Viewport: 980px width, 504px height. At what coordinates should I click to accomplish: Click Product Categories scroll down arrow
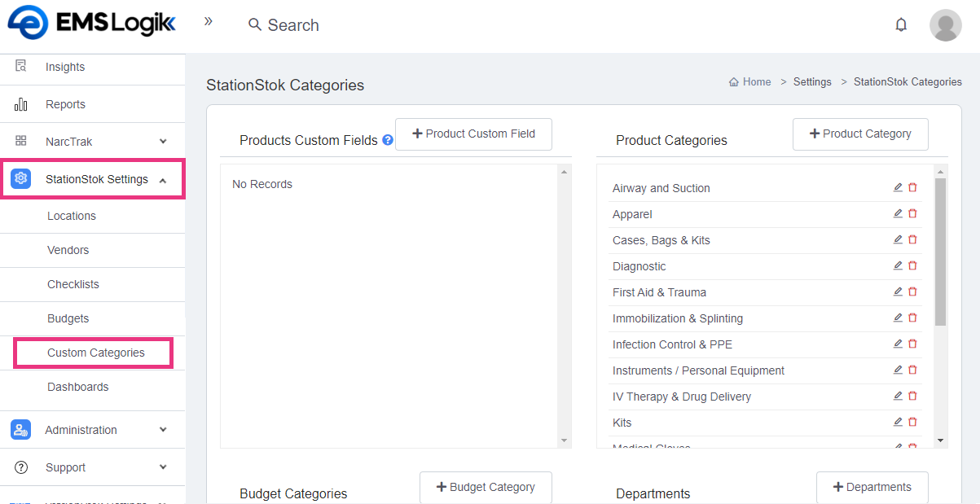pyautogui.click(x=941, y=440)
